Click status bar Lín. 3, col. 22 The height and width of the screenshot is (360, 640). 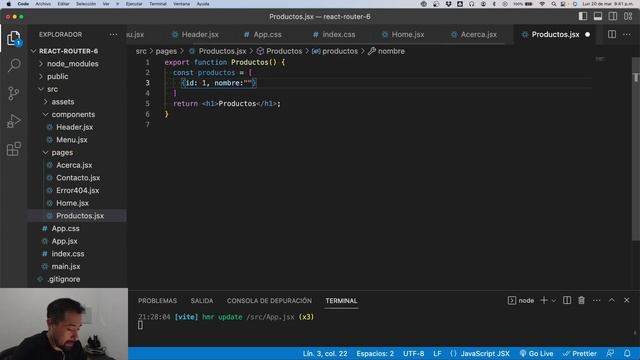[325, 353]
